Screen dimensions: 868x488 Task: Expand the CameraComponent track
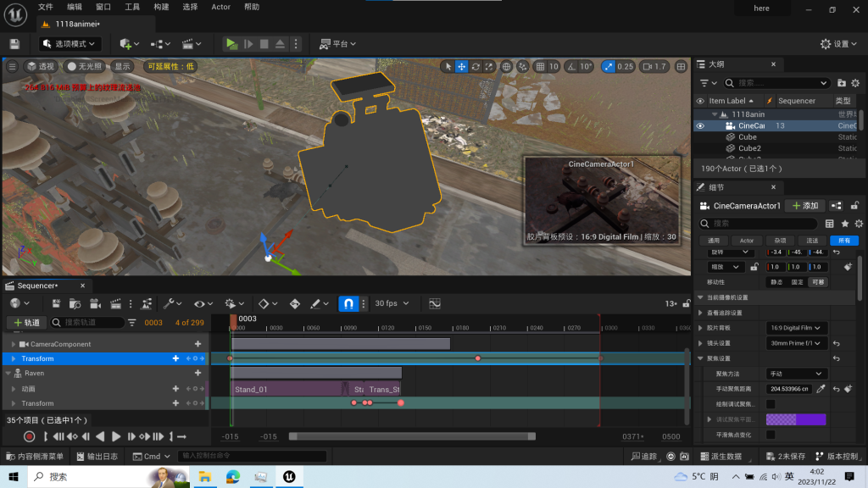tap(14, 344)
